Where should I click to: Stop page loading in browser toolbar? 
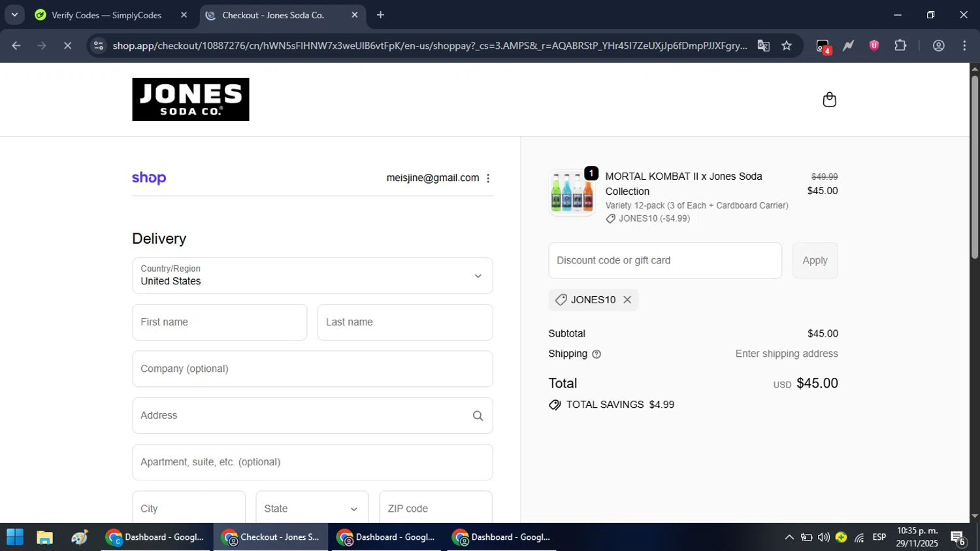pyautogui.click(x=67, y=46)
